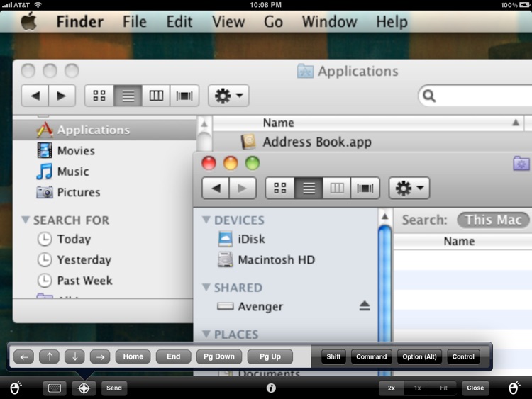Tap the up arrow key button
This screenshot has width=532, height=399.
[x=49, y=356]
